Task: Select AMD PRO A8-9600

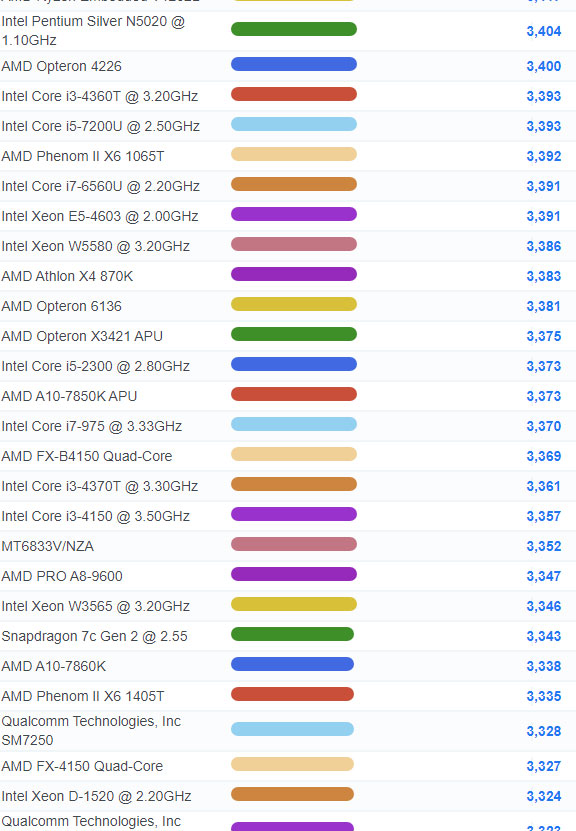Action: coord(62,576)
